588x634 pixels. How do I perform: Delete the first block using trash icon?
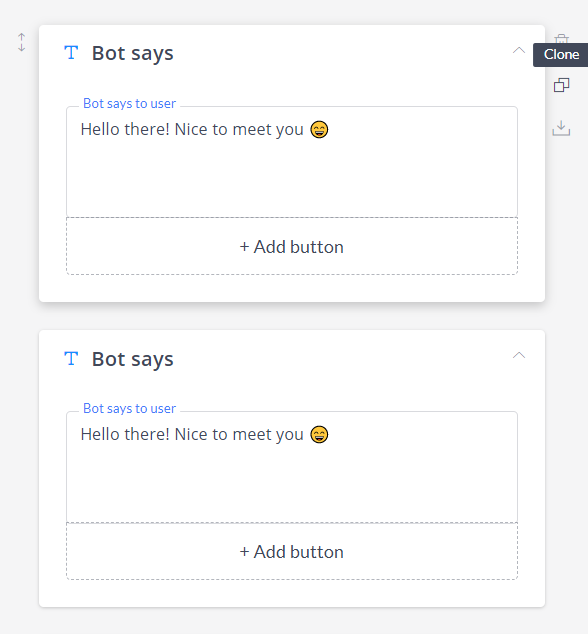tap(561, 39)
